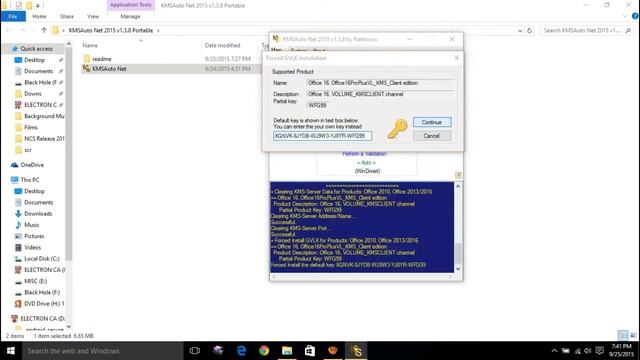Screen dimensions: 640x360
Task: Sort by Name column header
Action: (x=90, y=45)
